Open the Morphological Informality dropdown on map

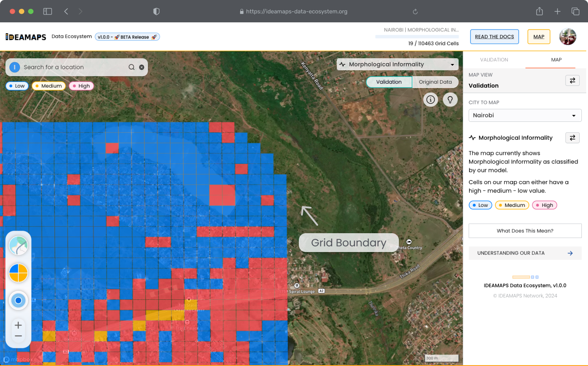[398, 64]
